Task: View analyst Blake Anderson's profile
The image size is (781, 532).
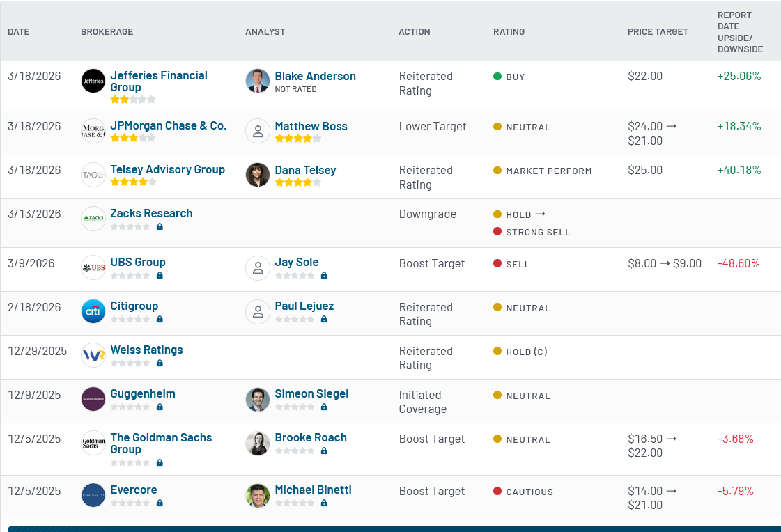Action: 316,76
